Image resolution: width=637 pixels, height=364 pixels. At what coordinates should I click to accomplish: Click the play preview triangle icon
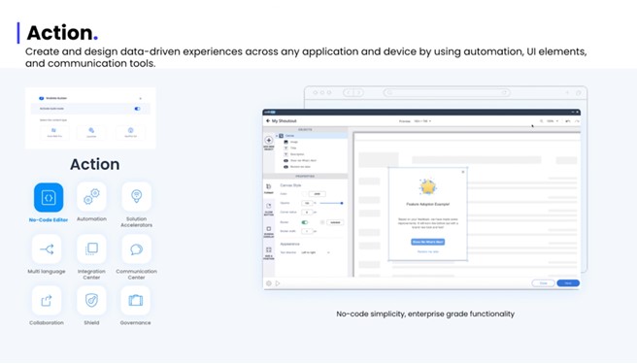tap(278, 283)
